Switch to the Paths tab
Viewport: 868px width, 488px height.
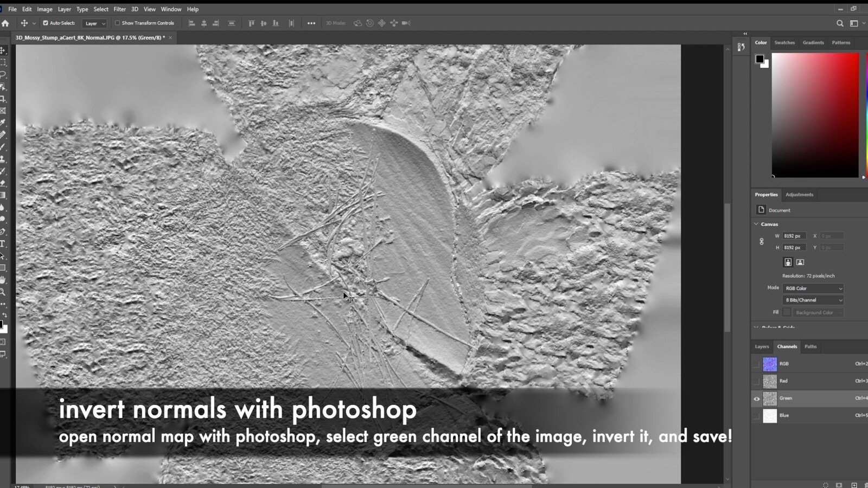point(810,346)
